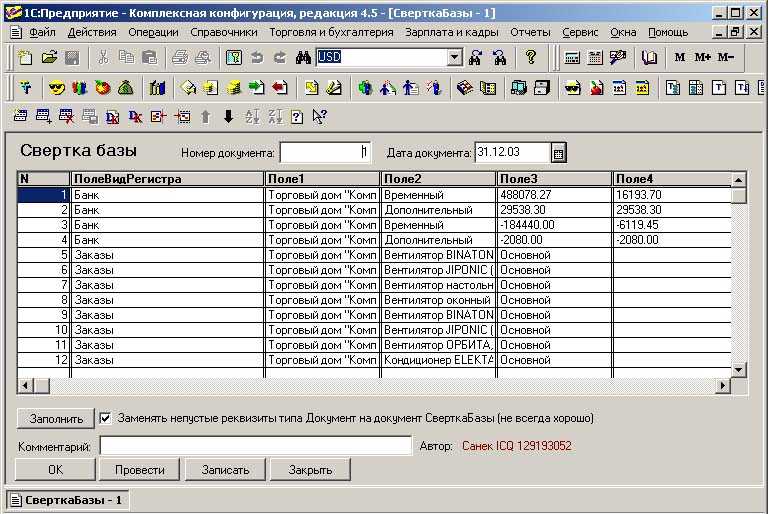Click the Paste clipboard toolbar icon
The height and width of the screenshot is (514, 768).
(x=149, y=58)
